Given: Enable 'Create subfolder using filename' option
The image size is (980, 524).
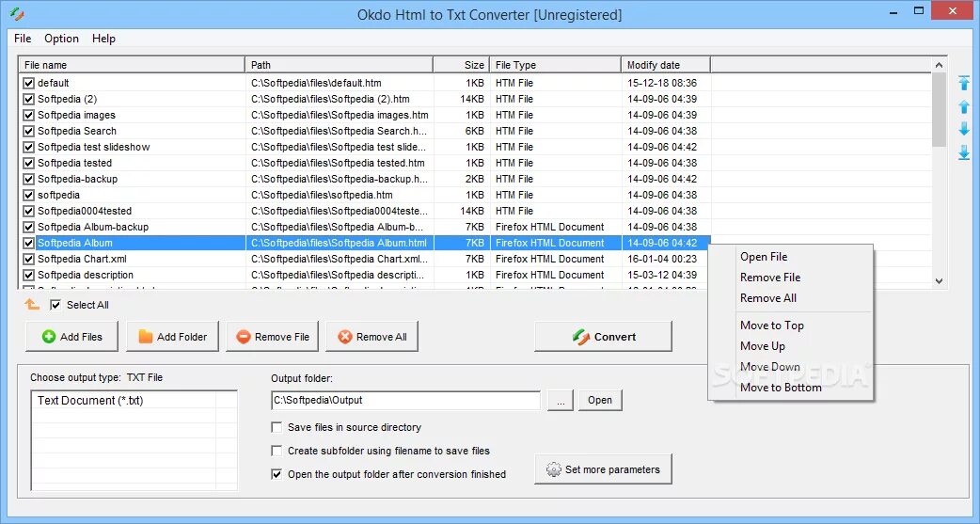Looking at the screenshot, I should click(277, 451).
